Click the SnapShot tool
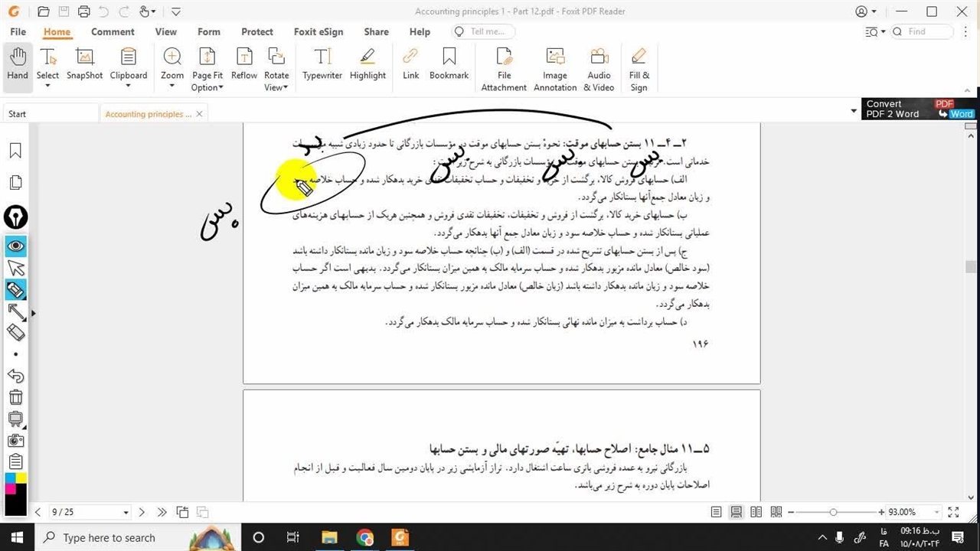 [x=84, y=64]
